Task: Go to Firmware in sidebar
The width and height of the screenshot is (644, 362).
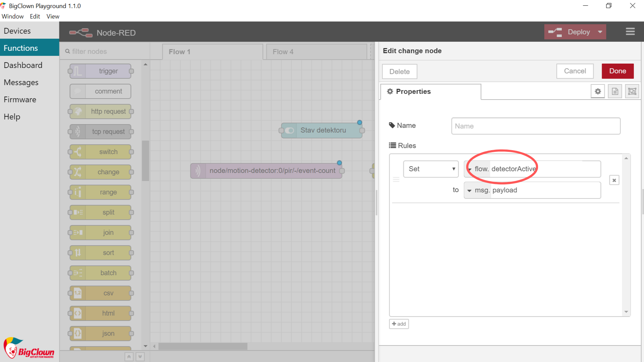Action: 30,100
